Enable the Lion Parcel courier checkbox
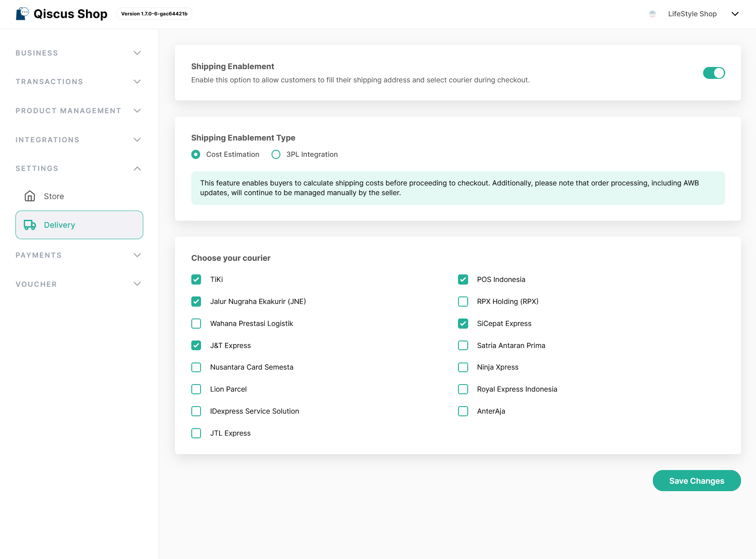The image size is (756, 559). (196, 389)
